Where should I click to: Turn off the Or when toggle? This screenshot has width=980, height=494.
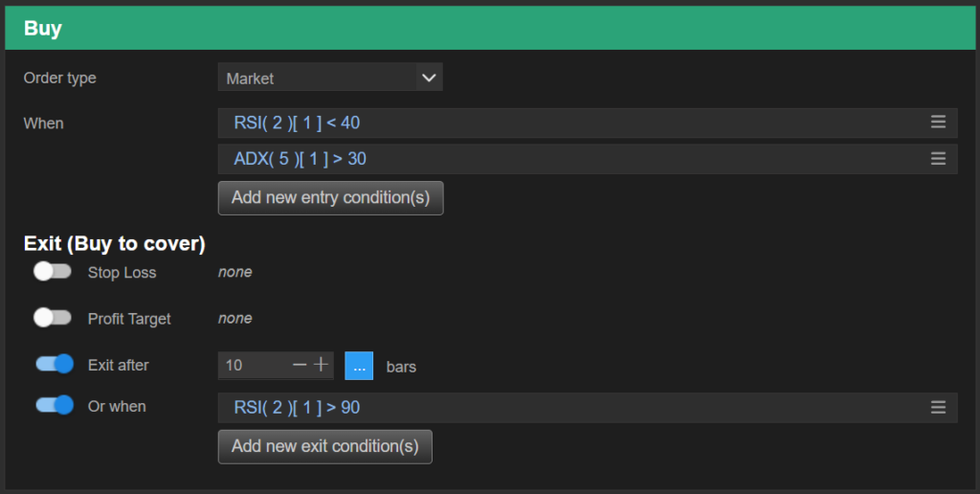click(55, 406)
